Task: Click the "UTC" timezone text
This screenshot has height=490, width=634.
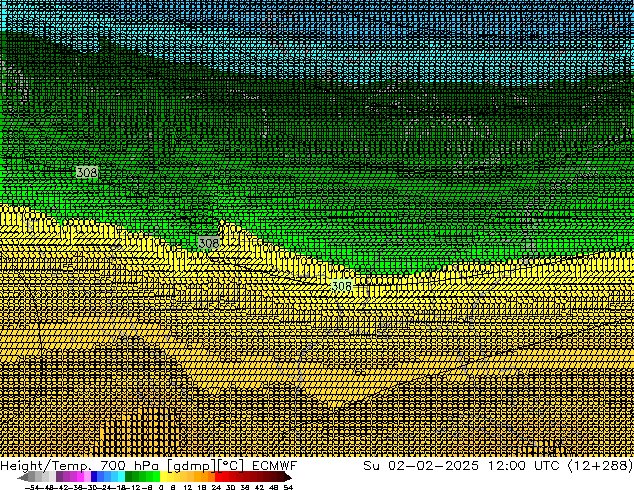Action: point(547,465)
